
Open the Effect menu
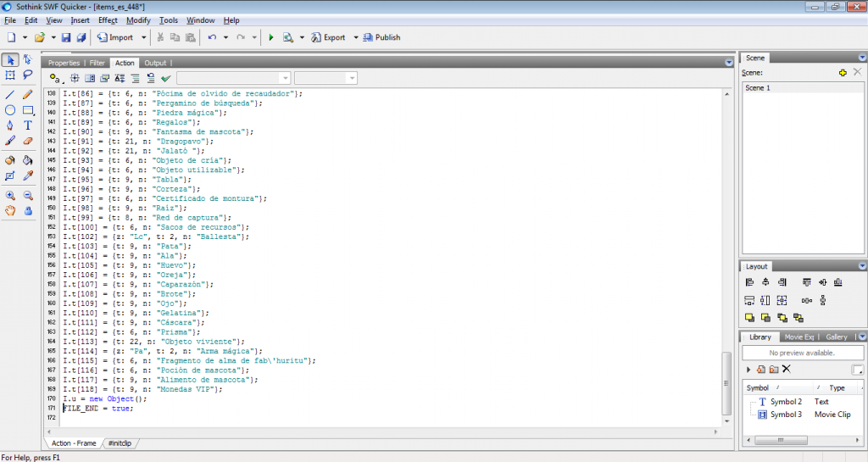[x=108, y=20]
